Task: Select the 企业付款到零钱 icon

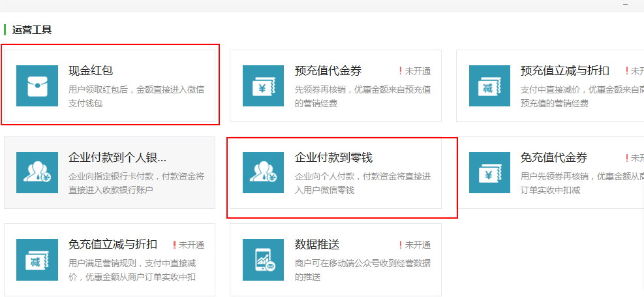Action: (x=263, y=172)
